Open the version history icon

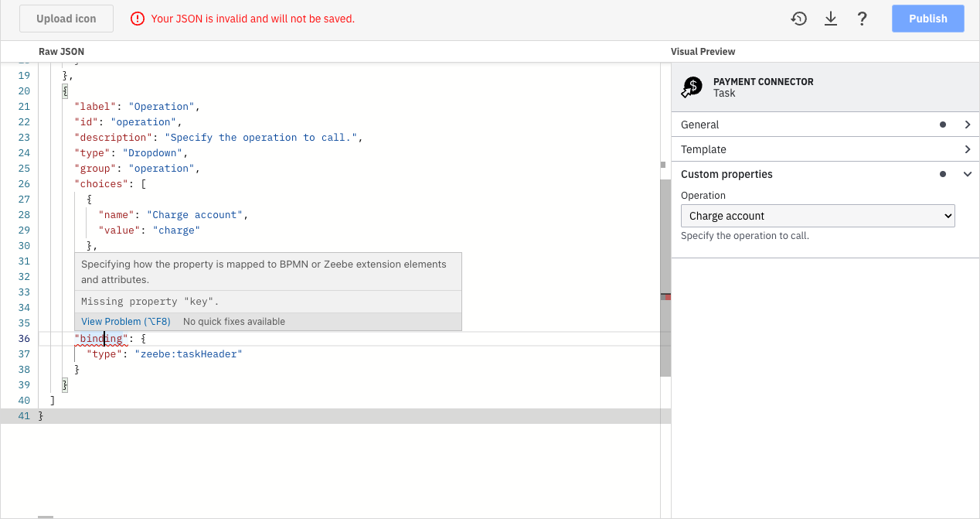point(799,18)
